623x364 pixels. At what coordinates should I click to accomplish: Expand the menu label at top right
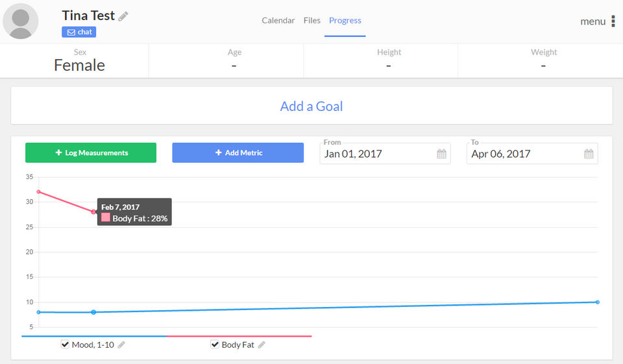(x=592, y=21)
